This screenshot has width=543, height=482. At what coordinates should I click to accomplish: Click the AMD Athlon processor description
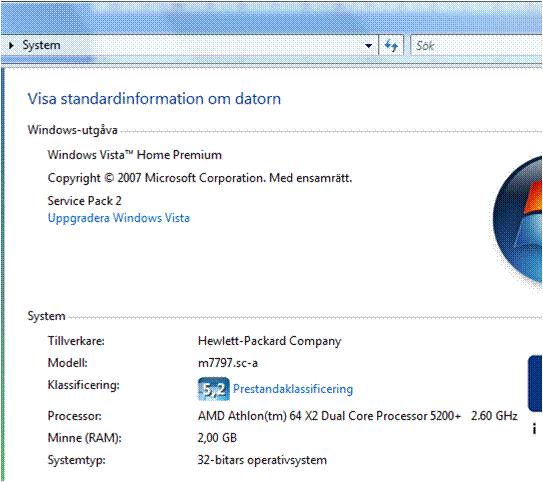357,416
